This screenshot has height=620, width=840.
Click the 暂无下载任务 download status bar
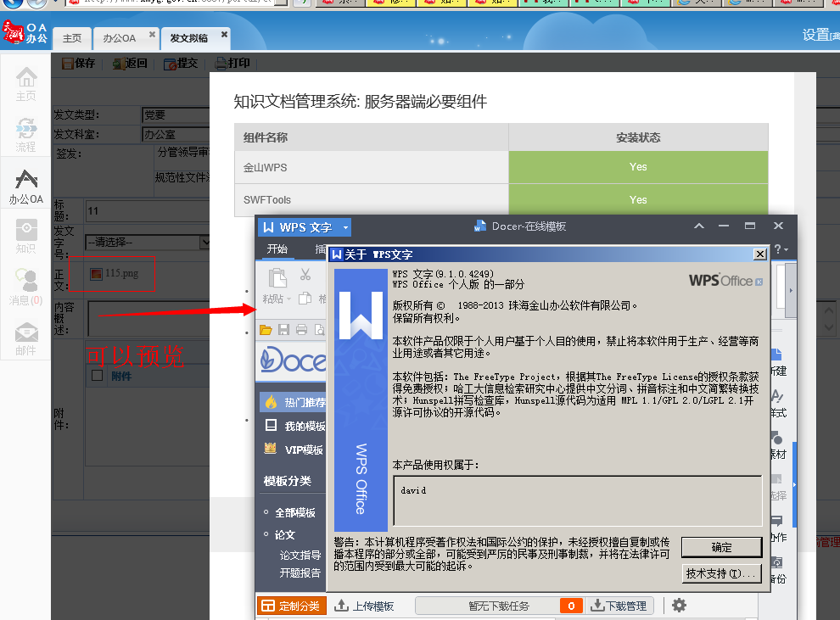[x=498, y=606]
